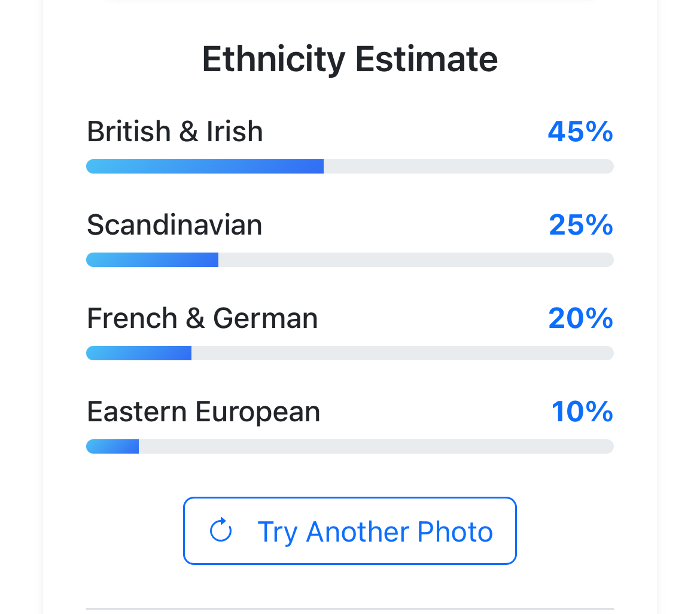Click the Try Another Photo button
The image size is (700, 614).
point(349,530)
